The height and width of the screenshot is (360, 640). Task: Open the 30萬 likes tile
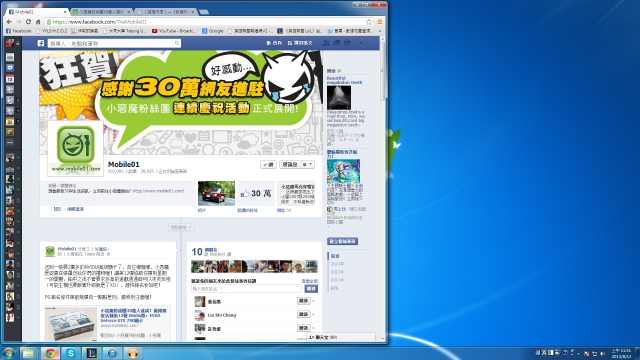(x=256, y=193)
